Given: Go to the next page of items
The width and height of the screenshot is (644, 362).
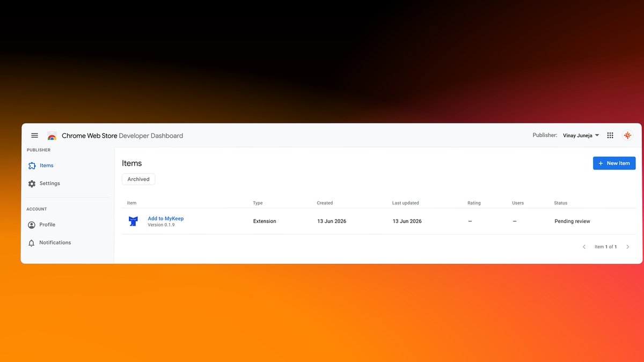Looking at the screenshot, I should (628, 247).
